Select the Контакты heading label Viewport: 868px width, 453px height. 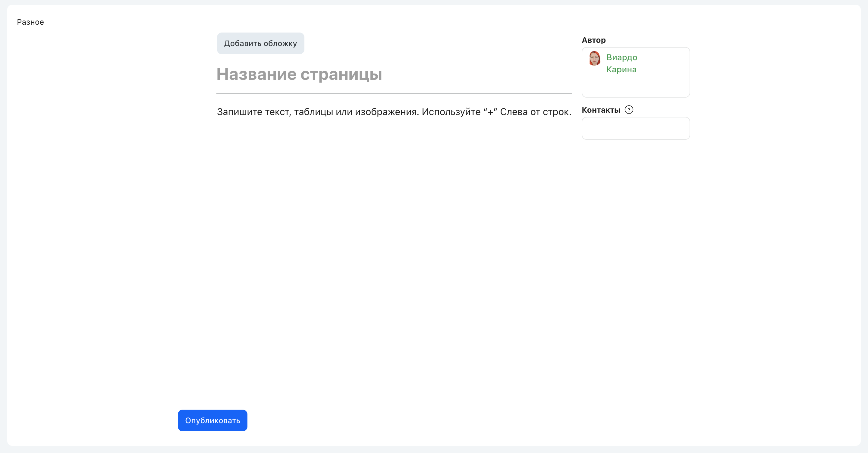pyautogui.click(x=601, y=110)
